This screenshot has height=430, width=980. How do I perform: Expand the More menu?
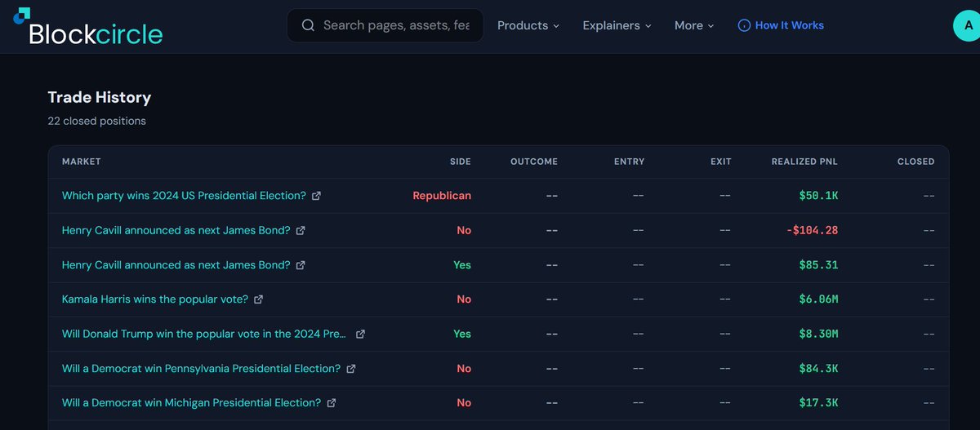694,25
